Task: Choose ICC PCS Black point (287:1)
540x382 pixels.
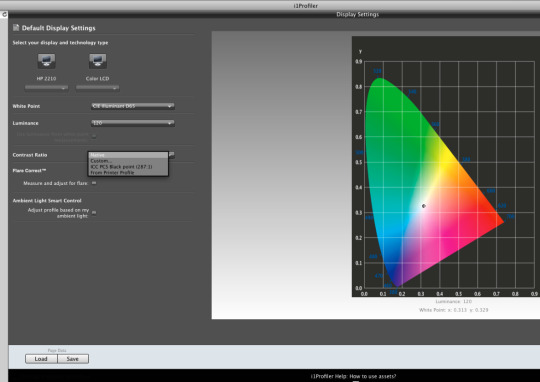Action: (128, 167)
